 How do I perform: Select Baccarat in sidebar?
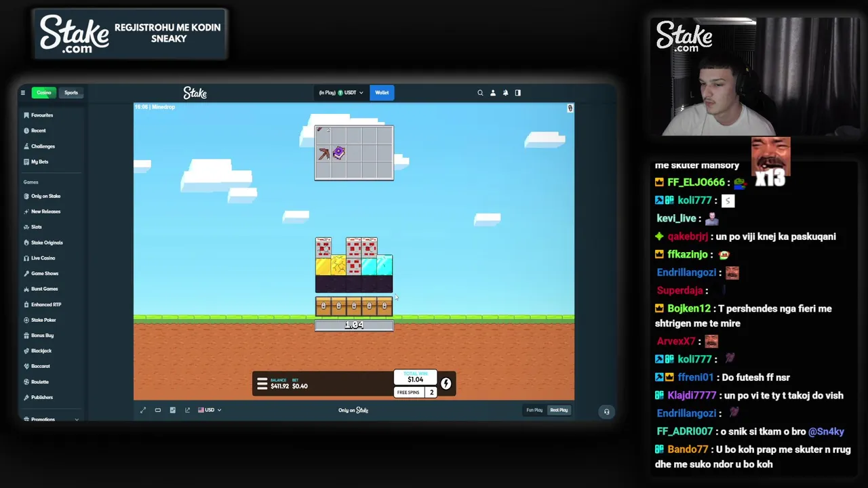click(41, 366)
